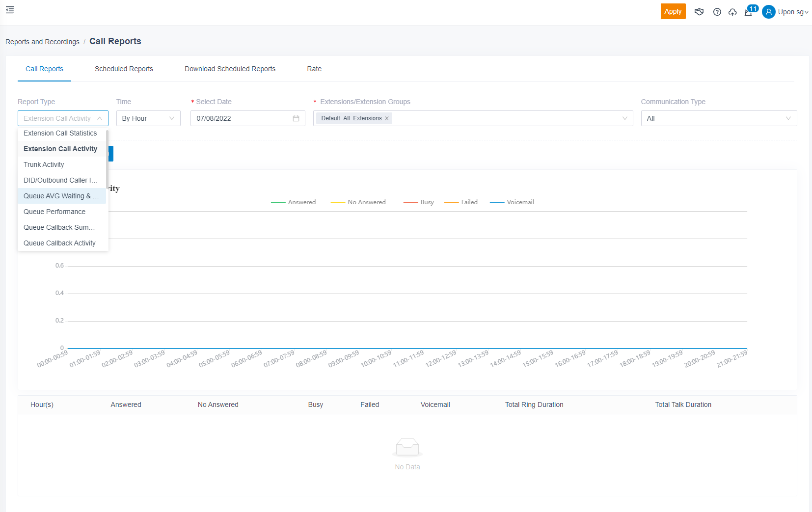Select Queue Performance from the list

(54, 212)
